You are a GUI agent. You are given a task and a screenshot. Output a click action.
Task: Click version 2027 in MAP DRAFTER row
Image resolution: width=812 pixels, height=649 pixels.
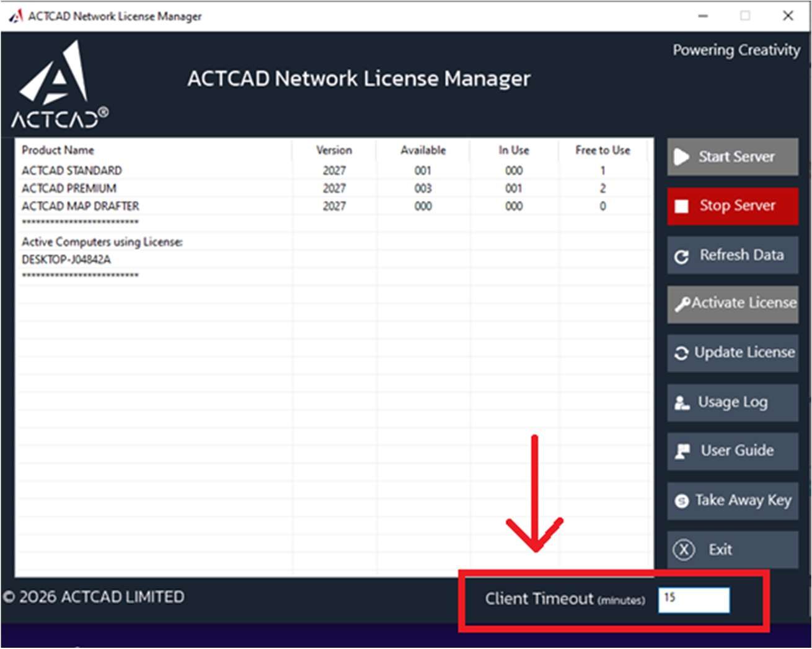[334, 206]
